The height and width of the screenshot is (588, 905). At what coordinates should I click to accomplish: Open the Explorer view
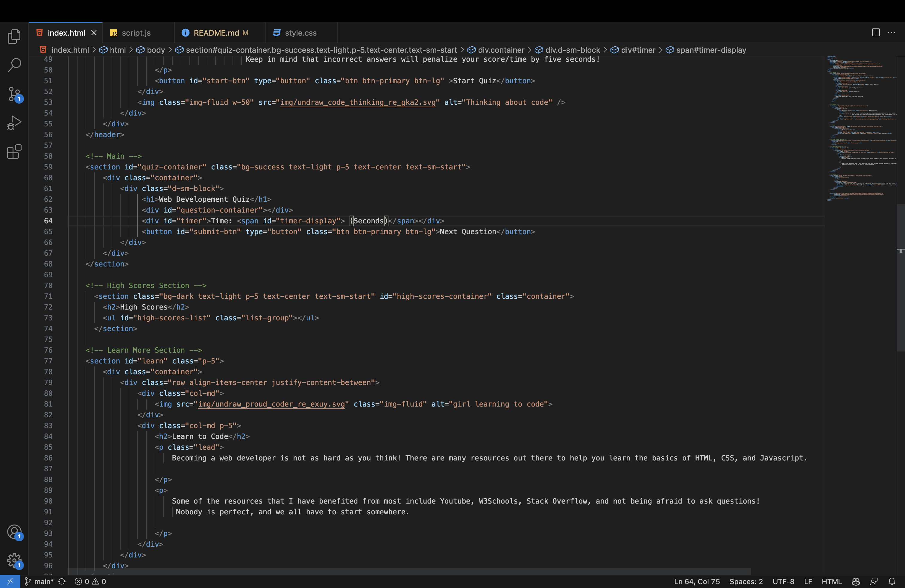[x=14, y=36]
